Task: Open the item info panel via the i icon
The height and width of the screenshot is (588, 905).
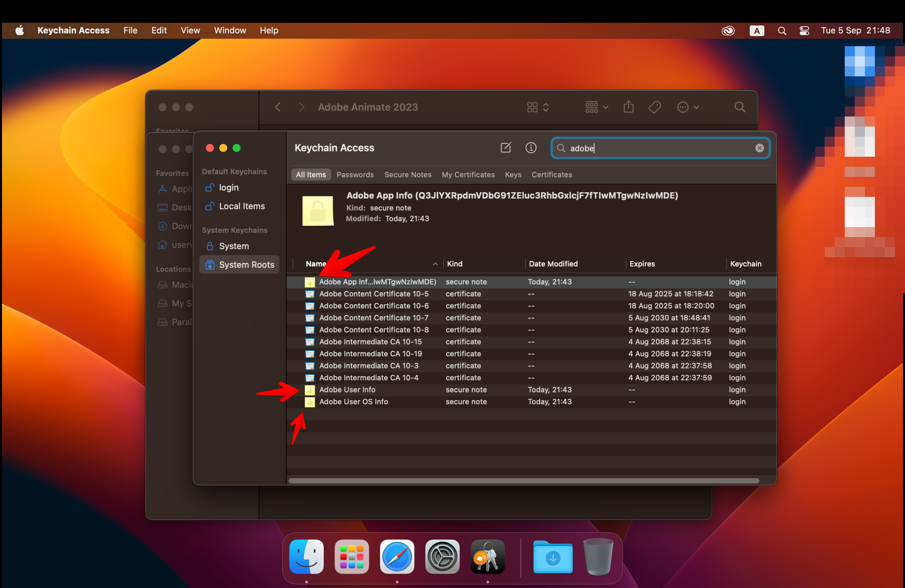Action: (531, 148)
